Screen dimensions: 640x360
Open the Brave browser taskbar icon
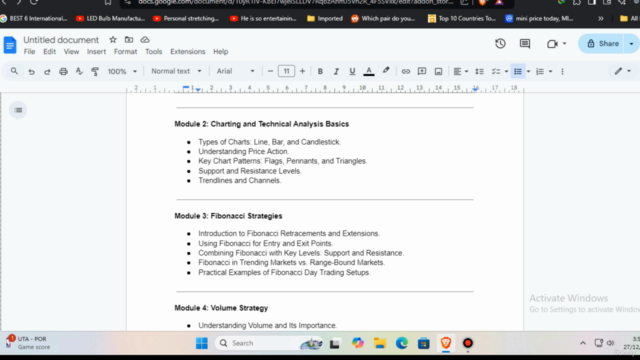click(x=446, y=343)
